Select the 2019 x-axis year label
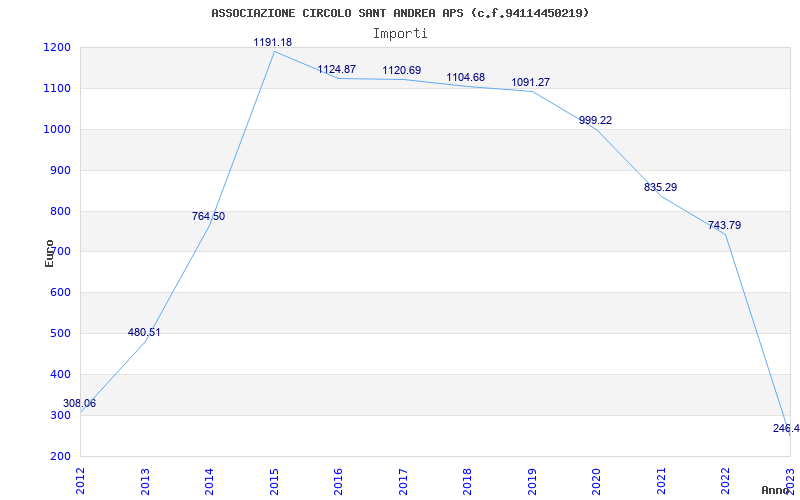The image size is (800, 500). (x=532, y=480)
